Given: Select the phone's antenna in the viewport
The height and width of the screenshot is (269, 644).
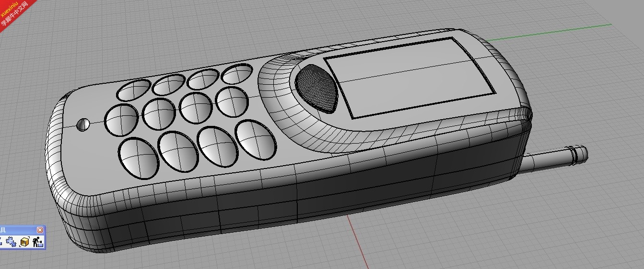Looking at the screenshot, I should [x=554, y=159].
